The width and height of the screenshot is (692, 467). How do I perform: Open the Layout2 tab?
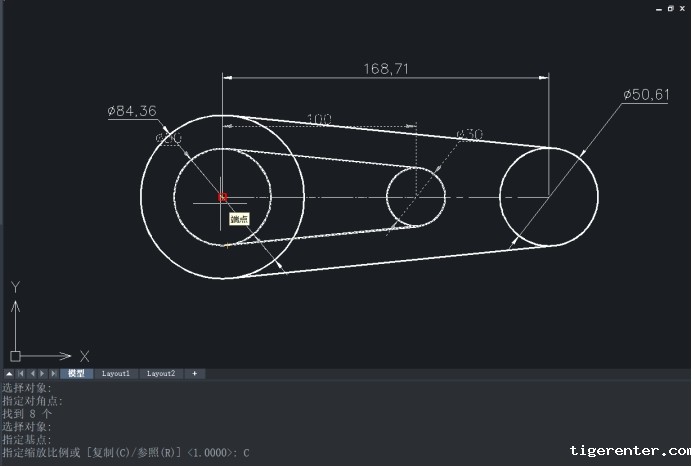pyautogui.click(x=161, y=374)
